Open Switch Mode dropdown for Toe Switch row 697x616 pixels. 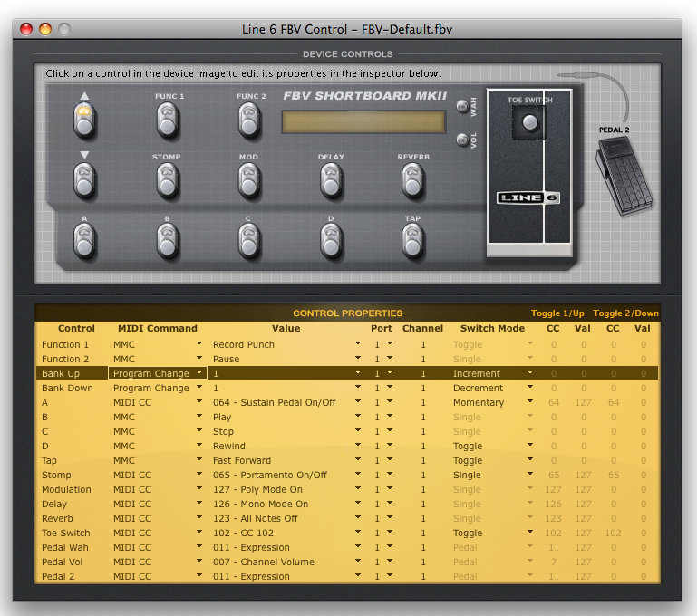click(x=530, y=532)
